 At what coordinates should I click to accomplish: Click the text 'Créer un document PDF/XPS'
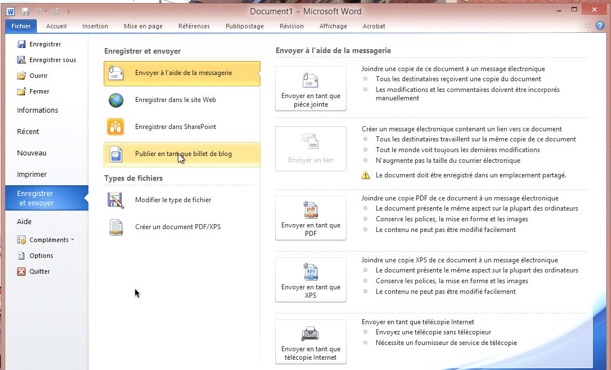178,227
